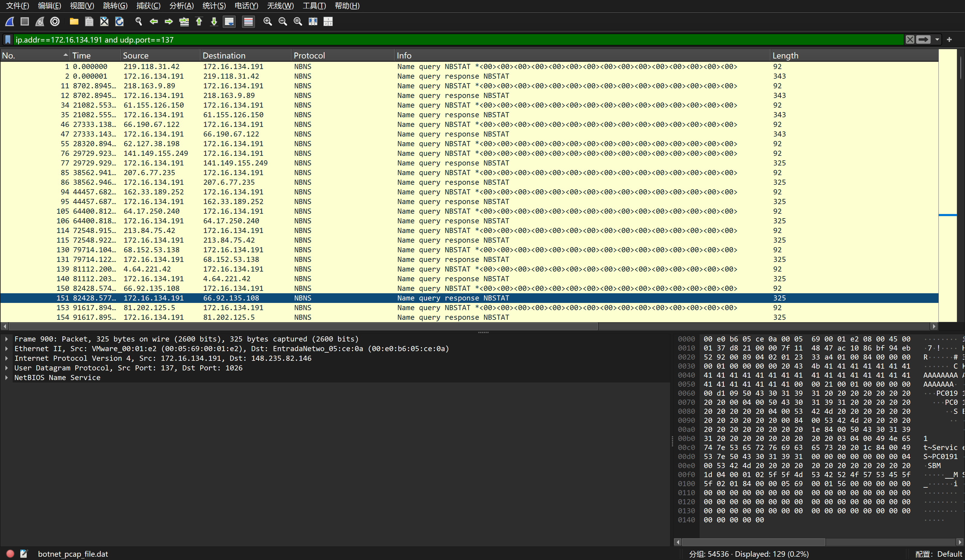Image resolution: width=965 pixels, height=560 pixels.
Task: Toggle auto-scroll during live capture button
Action: click(x=229, y=21)
